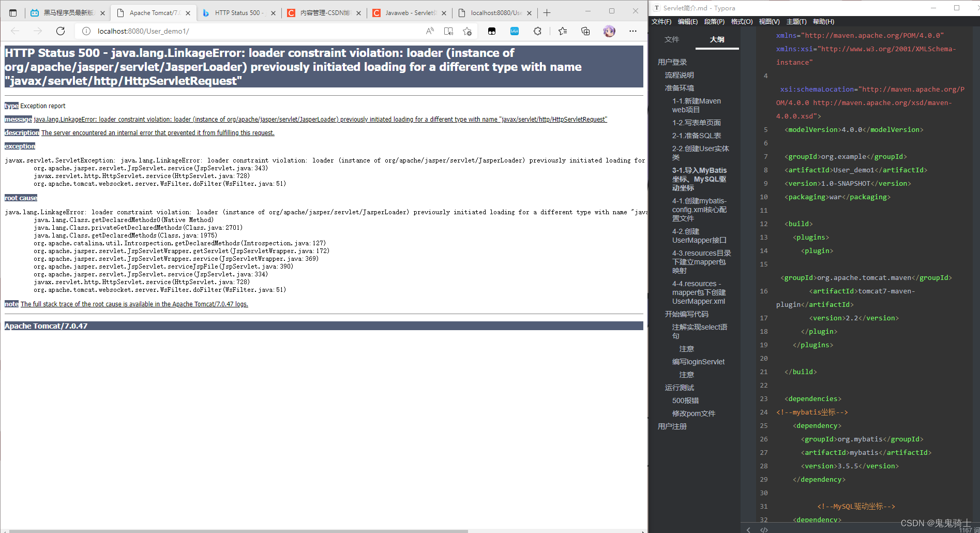
Task: Open a new browser tab
Action: tap(547, 13)
